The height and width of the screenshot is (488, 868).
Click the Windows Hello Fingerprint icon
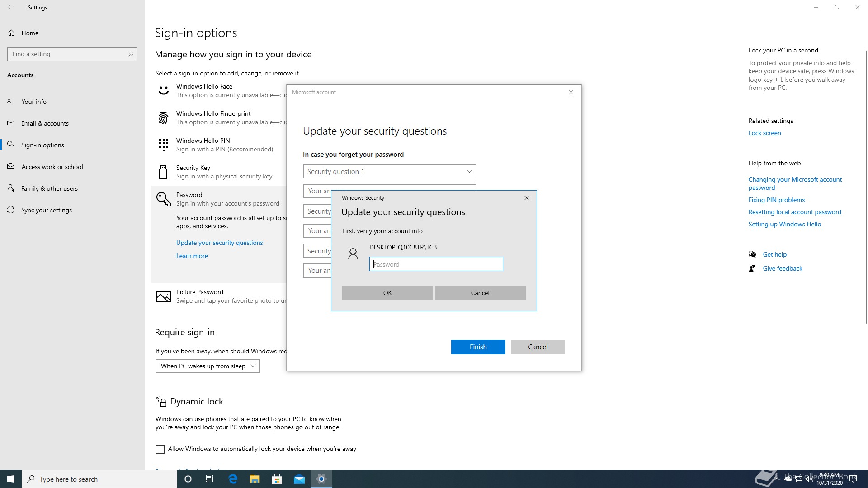163,118
